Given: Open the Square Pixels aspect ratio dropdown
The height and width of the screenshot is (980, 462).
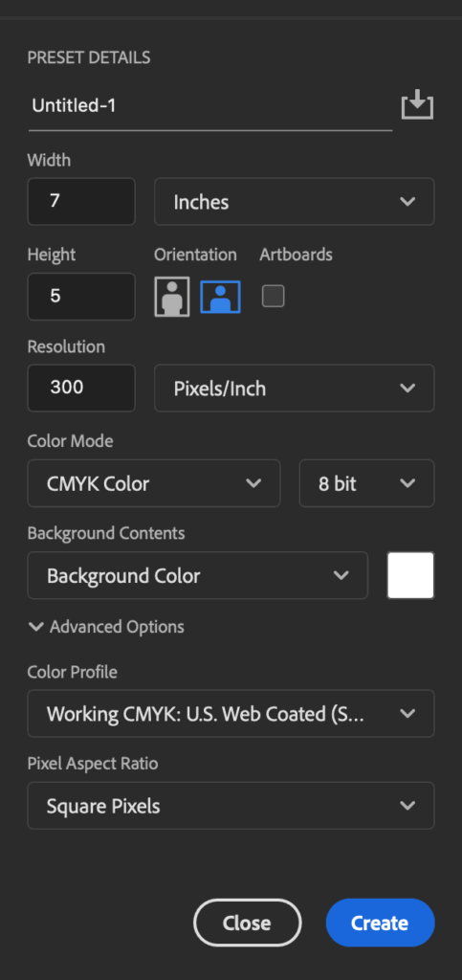Looking at the screenshot, I should 231,806.
